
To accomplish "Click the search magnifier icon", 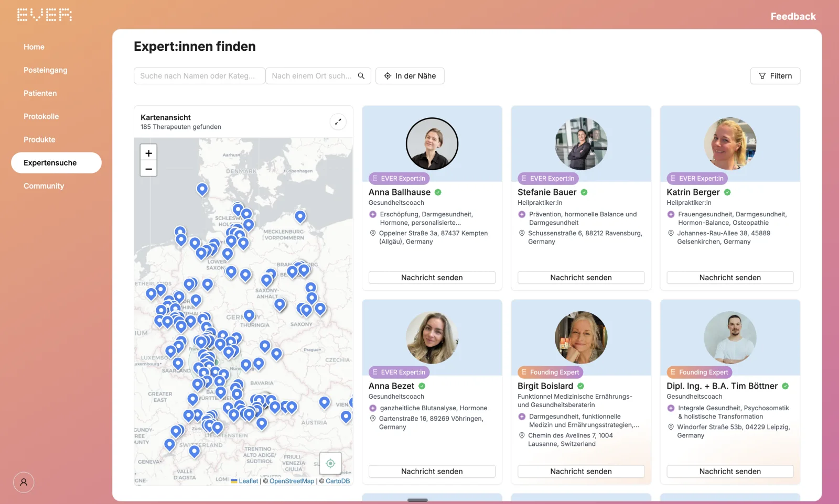I will [x=361, y=76].
